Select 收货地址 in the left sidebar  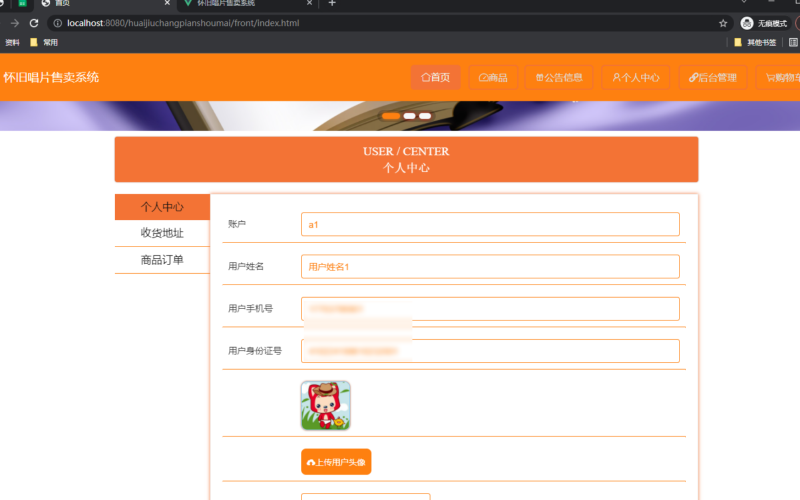[162, 233]
